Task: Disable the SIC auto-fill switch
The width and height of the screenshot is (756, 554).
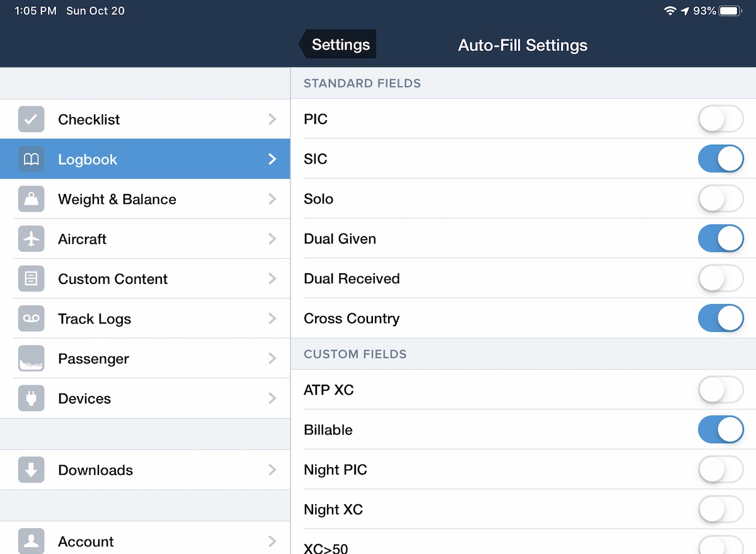Action: (720, 159)
